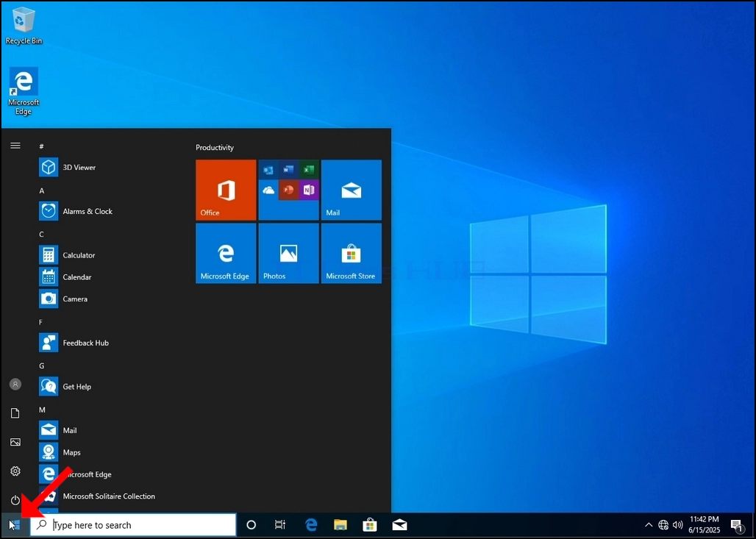
Task: Open the Microsoft Store tile
Action: tap(351, 253)
